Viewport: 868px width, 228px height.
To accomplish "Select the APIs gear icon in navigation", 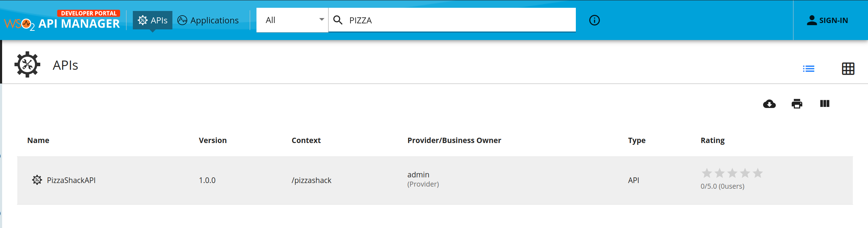I will [x=143, y=20].
